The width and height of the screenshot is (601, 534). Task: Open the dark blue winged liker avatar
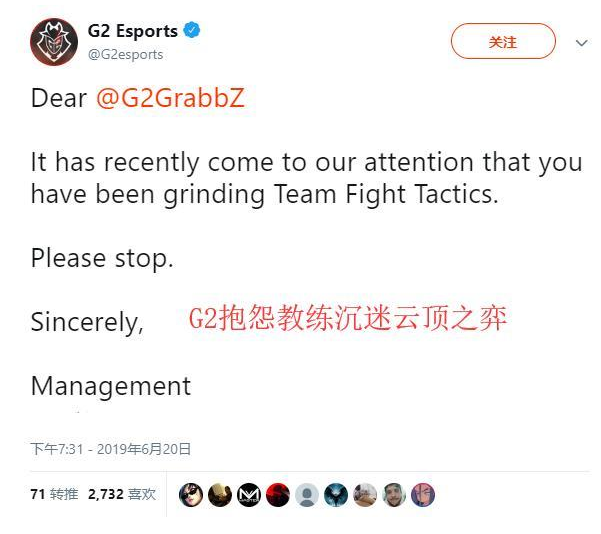(336, 495)
